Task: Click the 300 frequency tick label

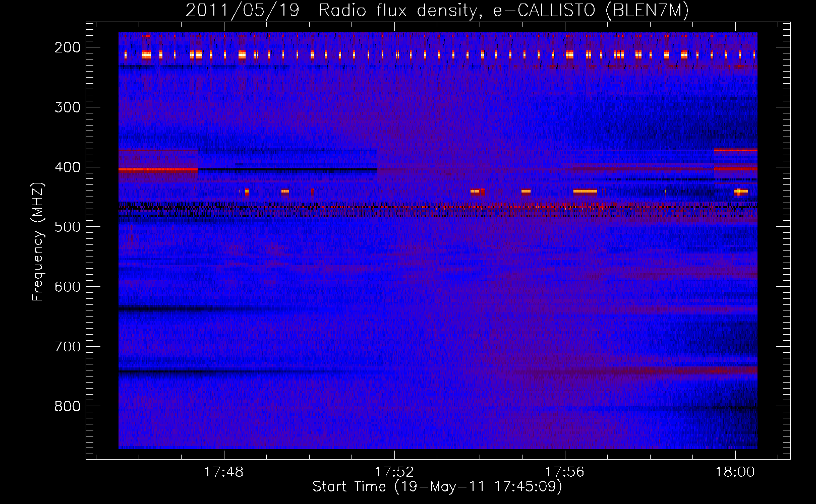Action: pos(67,107)
